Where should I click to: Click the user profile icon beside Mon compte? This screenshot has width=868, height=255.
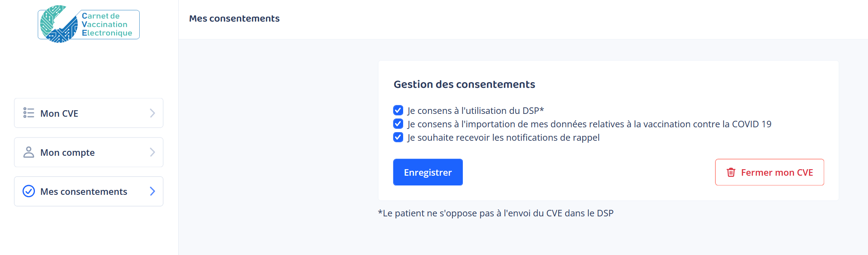click(x=29, y=152)
